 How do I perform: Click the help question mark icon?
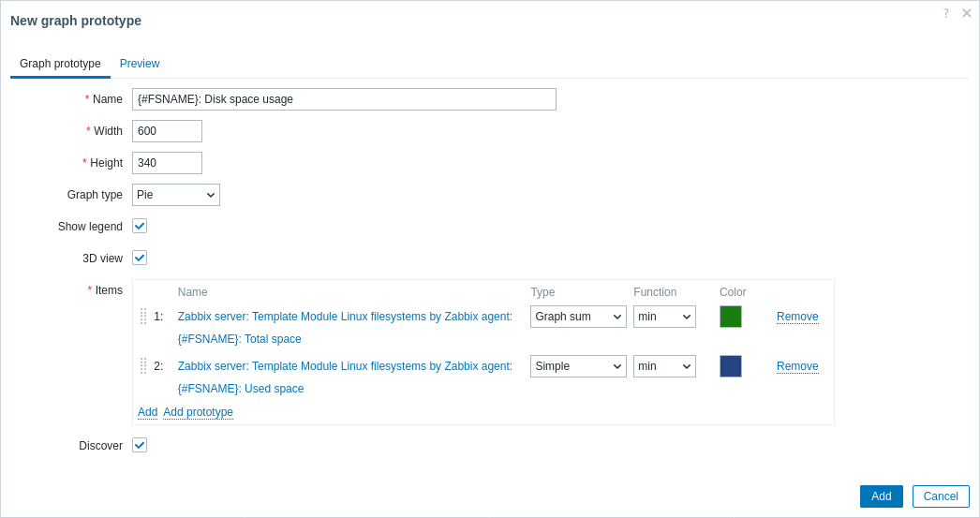tap(945, 13)
